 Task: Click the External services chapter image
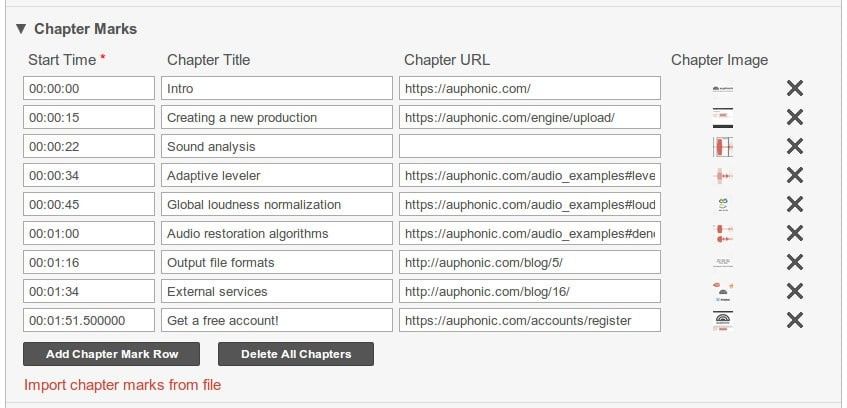click(x=723, y=291)
